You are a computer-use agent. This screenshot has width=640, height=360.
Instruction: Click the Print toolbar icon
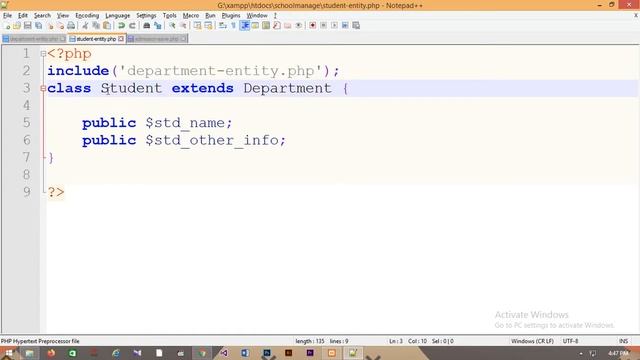click(71, 26)
